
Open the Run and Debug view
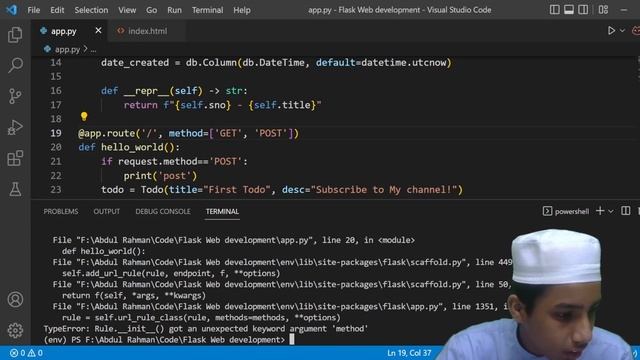point(15,127)
